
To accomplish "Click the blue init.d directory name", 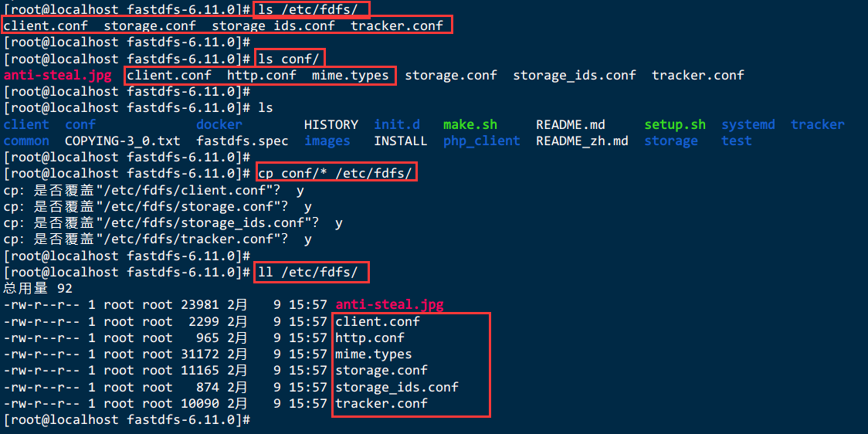I will [397, 124].
